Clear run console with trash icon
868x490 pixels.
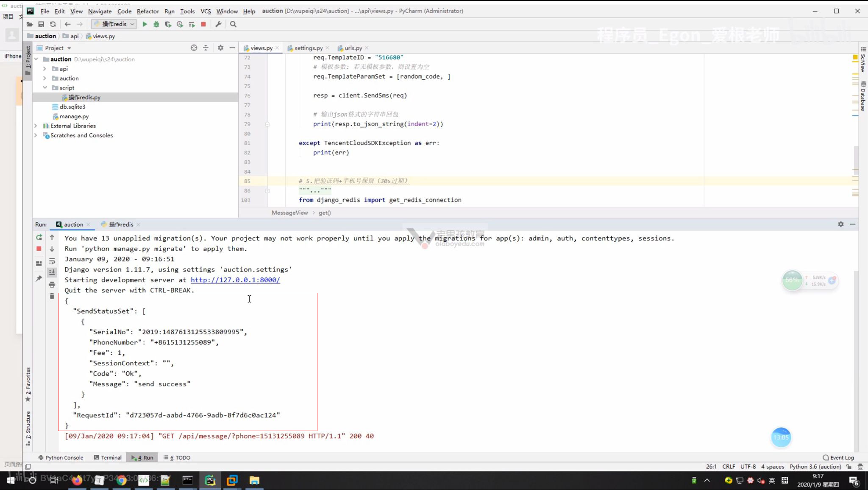[52, 296]
